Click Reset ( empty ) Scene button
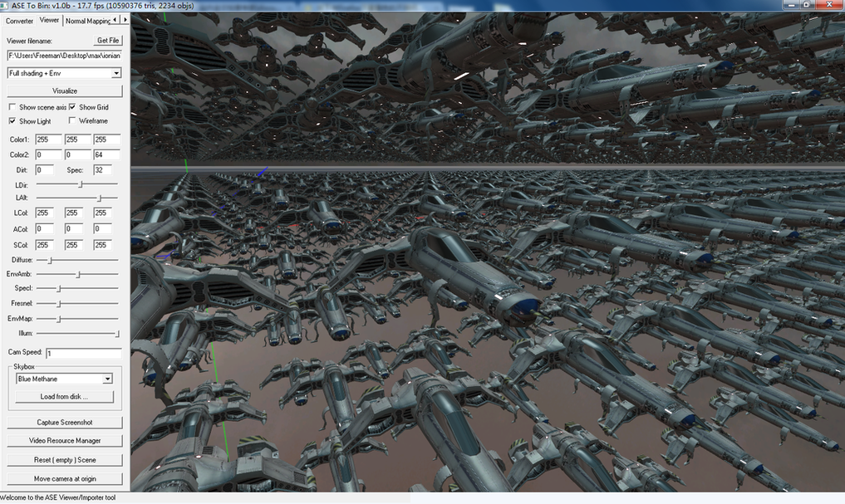The width and height of the screenshot is (845, 504). point(65,460)
